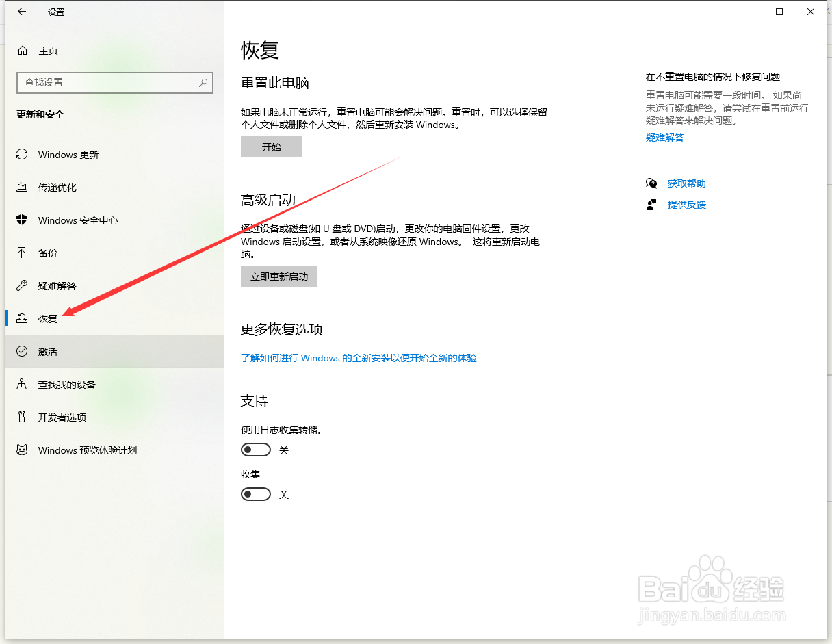
Task: Minimize the Settings window
Action: (x=748, y=12)
